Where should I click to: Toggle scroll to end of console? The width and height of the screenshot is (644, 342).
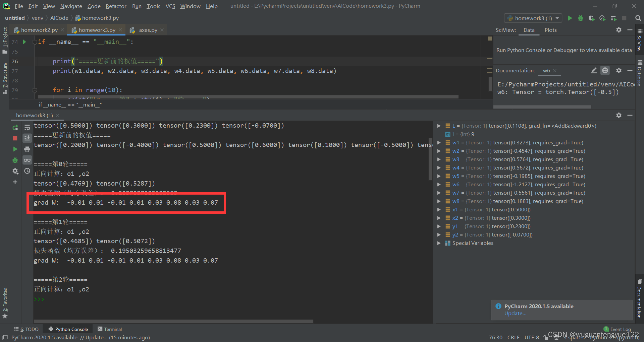27,138
